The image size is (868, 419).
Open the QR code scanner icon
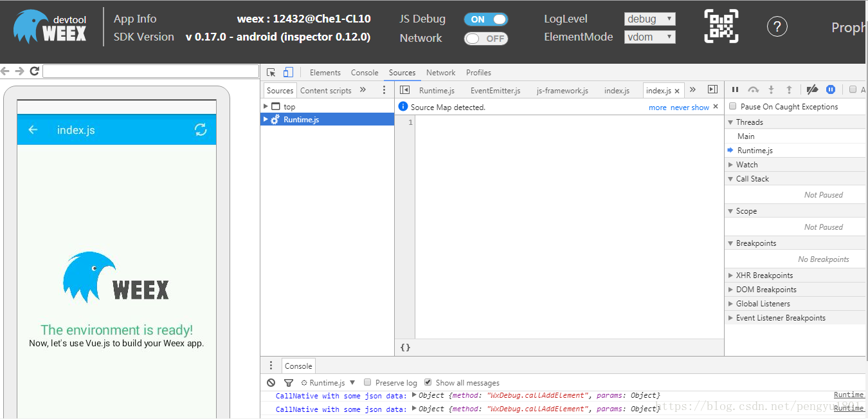tap(721, 26)
